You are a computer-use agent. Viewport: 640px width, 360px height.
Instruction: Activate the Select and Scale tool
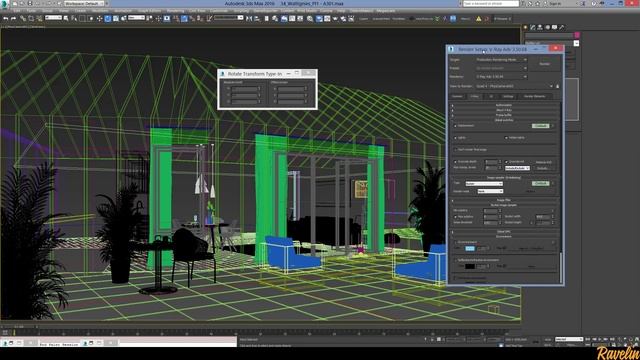(116, 18)
